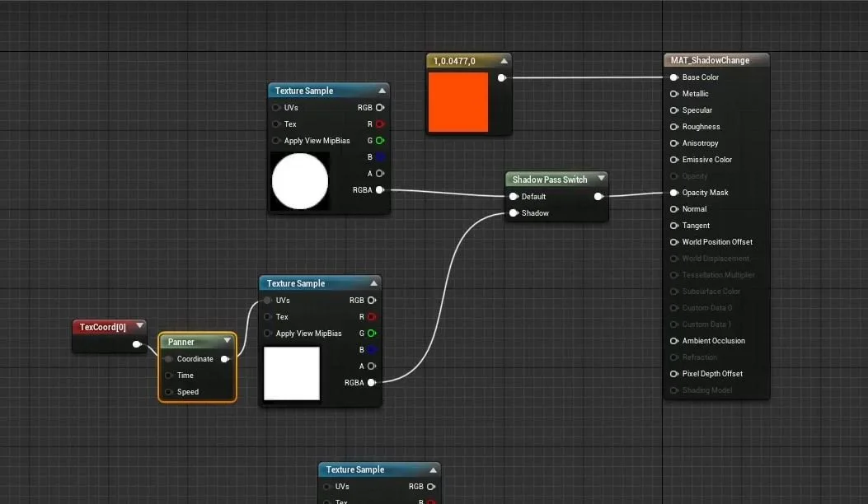Click the output pin of the orange constant node

click(x=501, y=77)
